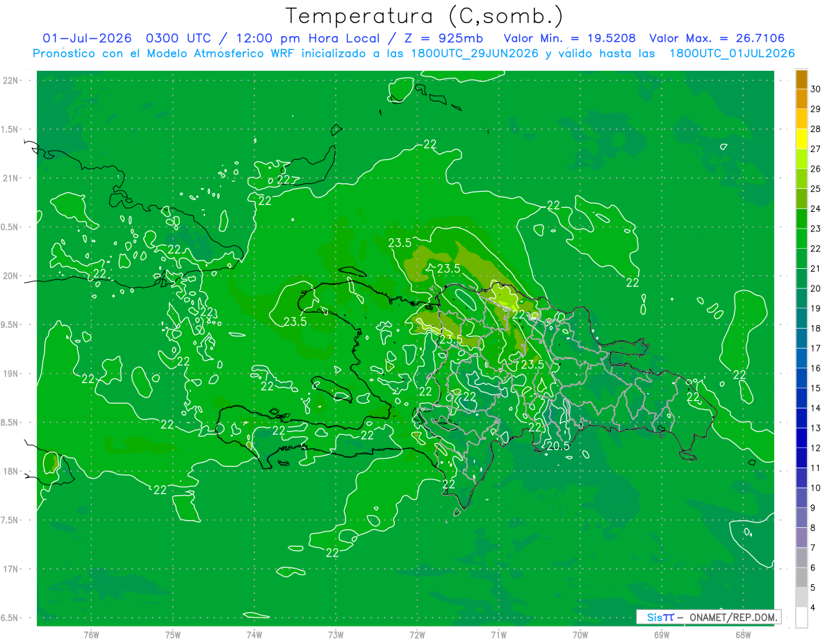Click the '71W' longitude label
Image resolution: width=834 pixels, height=644 pixels.
(498, 635)
